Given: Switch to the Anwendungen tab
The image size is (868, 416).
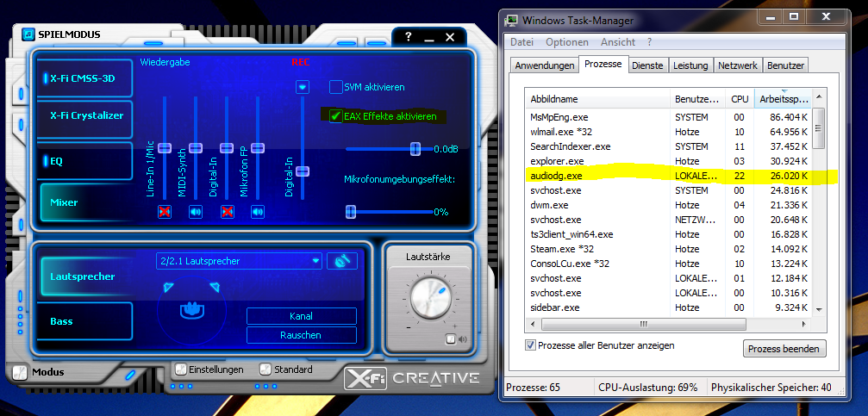Looking at the screenshot, I should 544,65.
